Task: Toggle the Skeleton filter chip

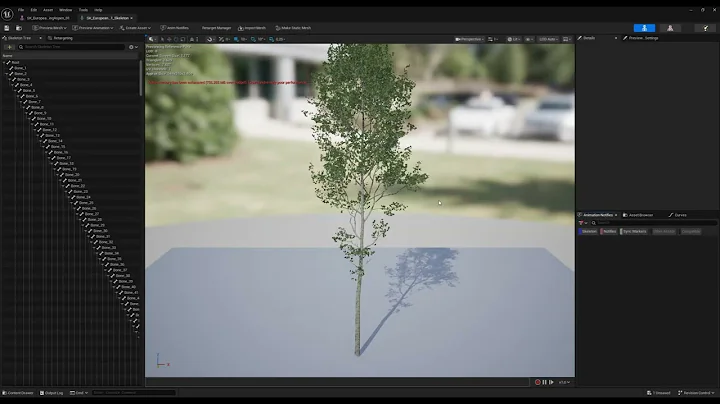Action: (x=588, y=231)
